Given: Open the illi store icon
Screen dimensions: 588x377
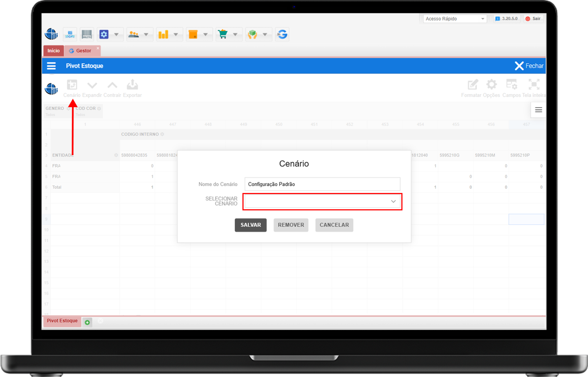Looking at the screenshot, I should [70, 34].
